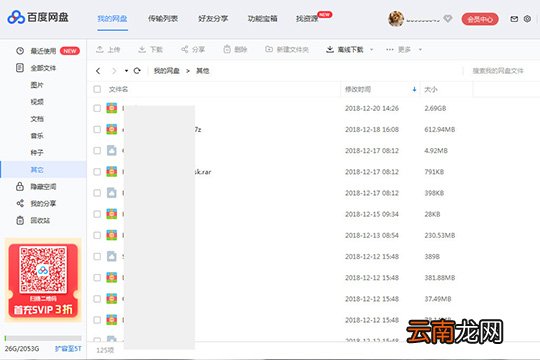Toggle the select-all checkbox beside 文件名
This screenshot has height=360, width=540.
tap(97, 90)
